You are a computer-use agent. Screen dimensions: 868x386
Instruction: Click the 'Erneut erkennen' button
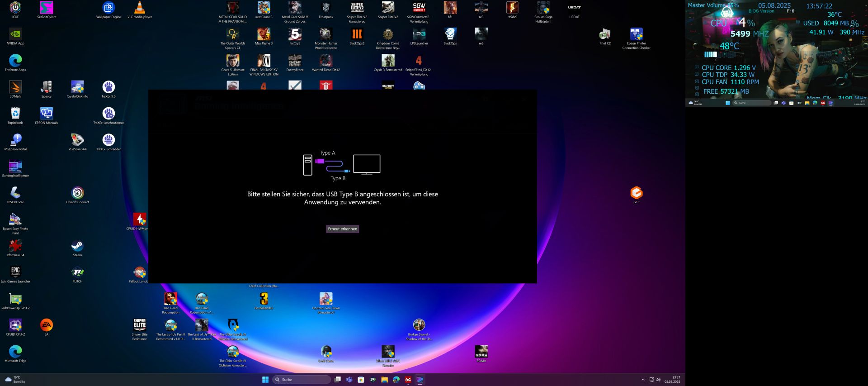342,229
